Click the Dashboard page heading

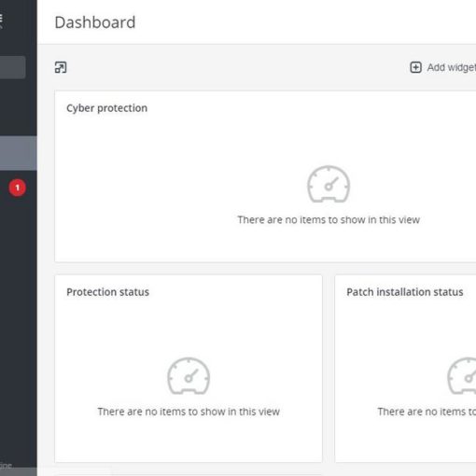point(95,22)
